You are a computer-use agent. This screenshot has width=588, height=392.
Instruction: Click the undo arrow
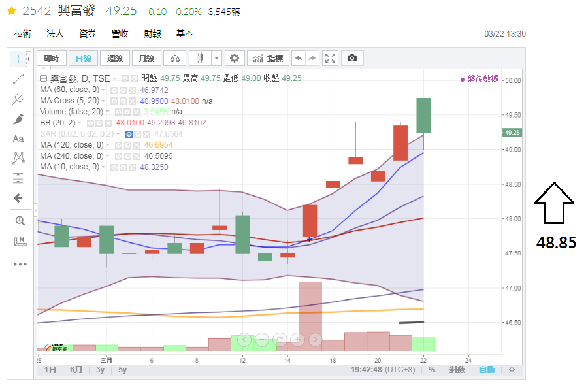[299, 59]
